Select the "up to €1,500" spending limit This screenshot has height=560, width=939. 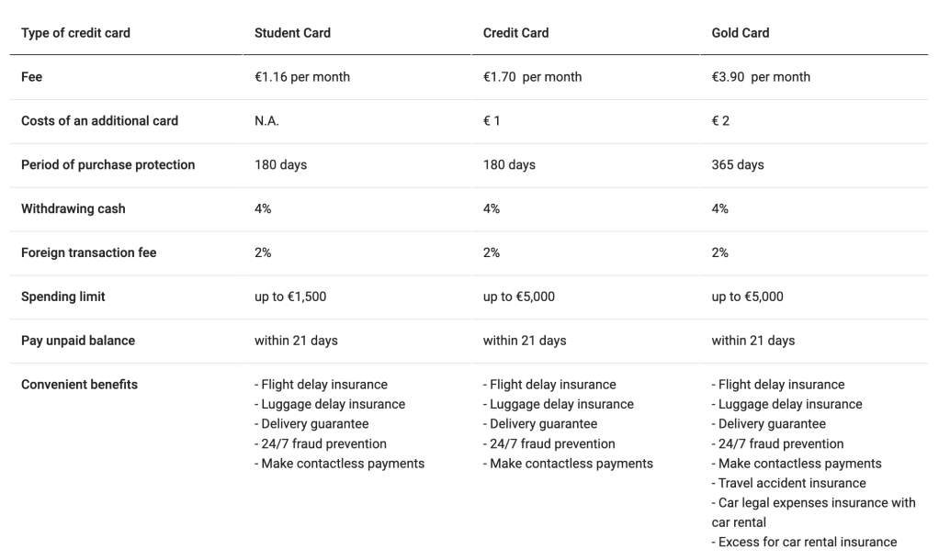click(x=290, y=297)
